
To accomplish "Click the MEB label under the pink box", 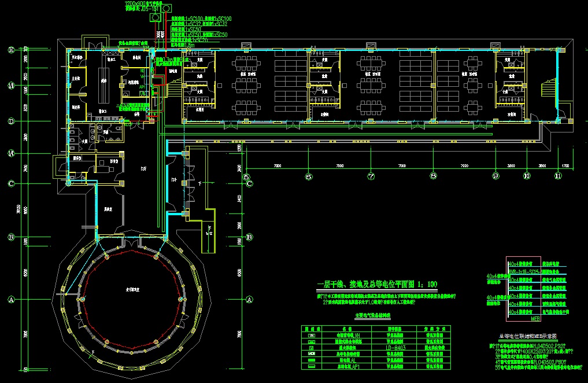I will point(535,318).
